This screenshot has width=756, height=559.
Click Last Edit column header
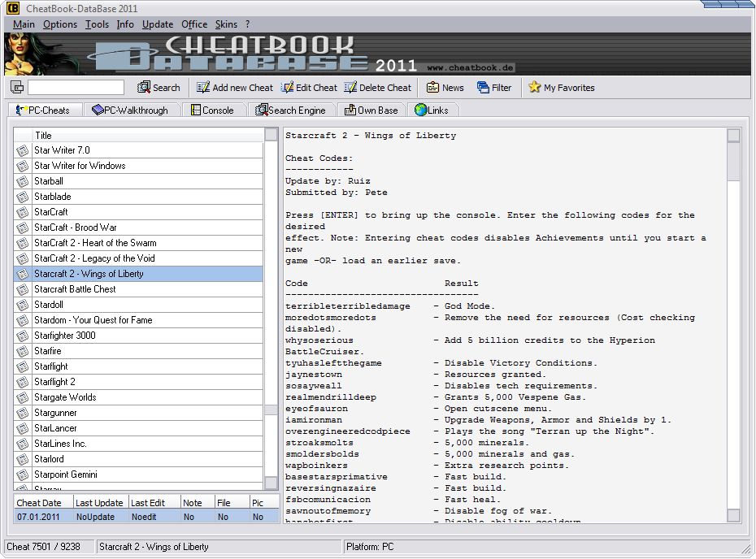tap(154, 503)
